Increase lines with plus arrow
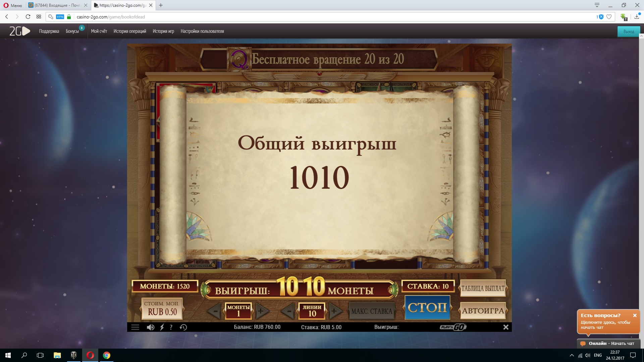This screenshot has width=644, height=362. coord(334,311)
